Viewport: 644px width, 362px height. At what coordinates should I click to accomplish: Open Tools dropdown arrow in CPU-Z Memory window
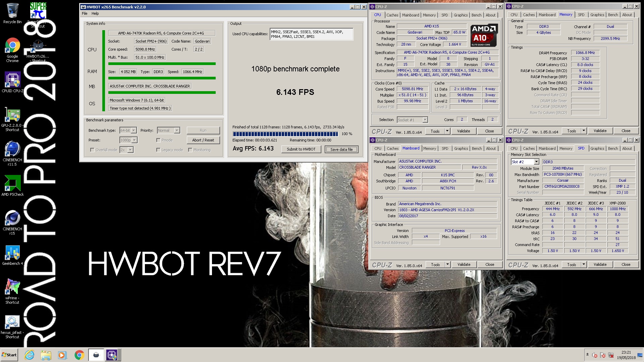coord(584,131)
